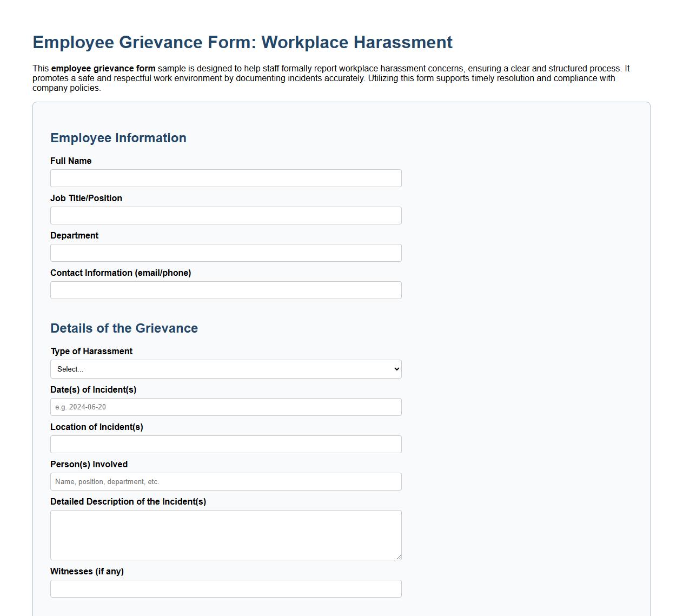The width and height of the screenshot is (683, 616).
Task: Click the Full Name input field
Action: click(226, 178)
